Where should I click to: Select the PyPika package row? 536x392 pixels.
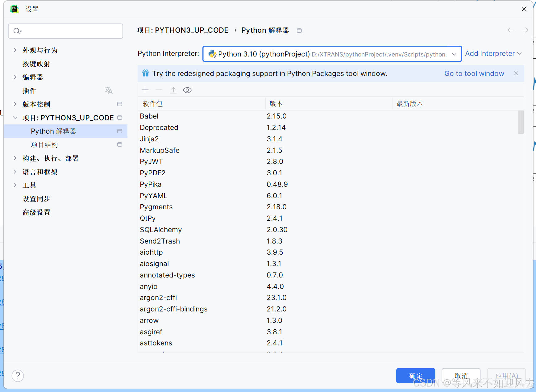point(328,184)
